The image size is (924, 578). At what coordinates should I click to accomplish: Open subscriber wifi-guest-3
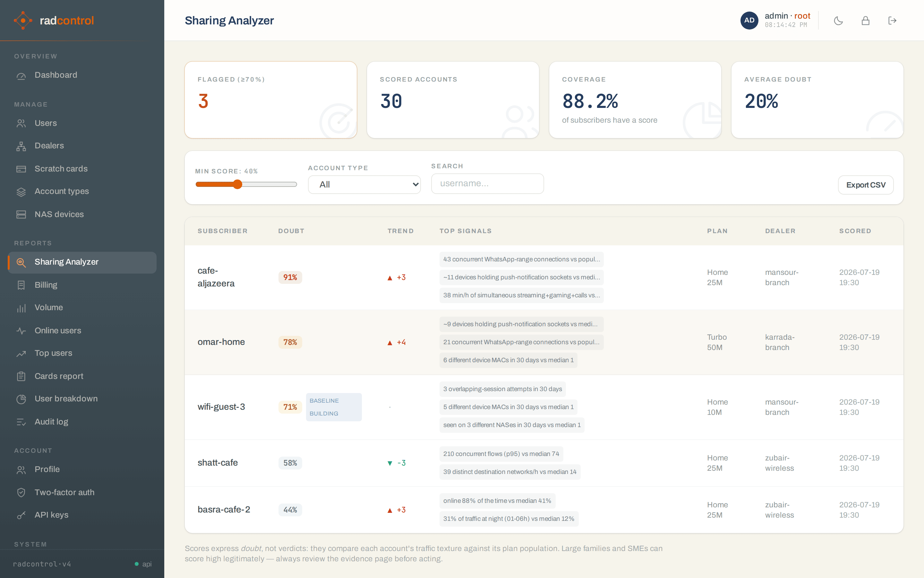click(221, 407)
